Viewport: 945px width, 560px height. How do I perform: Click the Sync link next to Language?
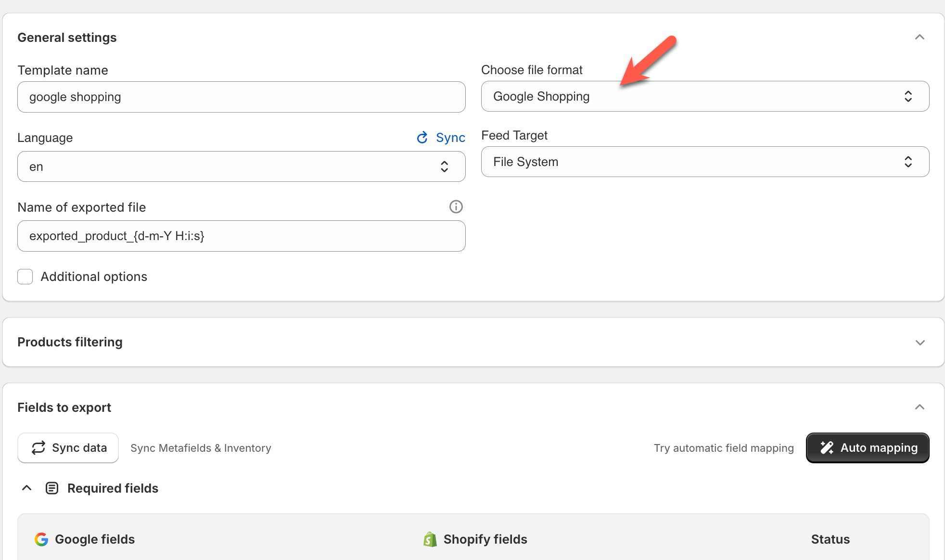point(441,138)
